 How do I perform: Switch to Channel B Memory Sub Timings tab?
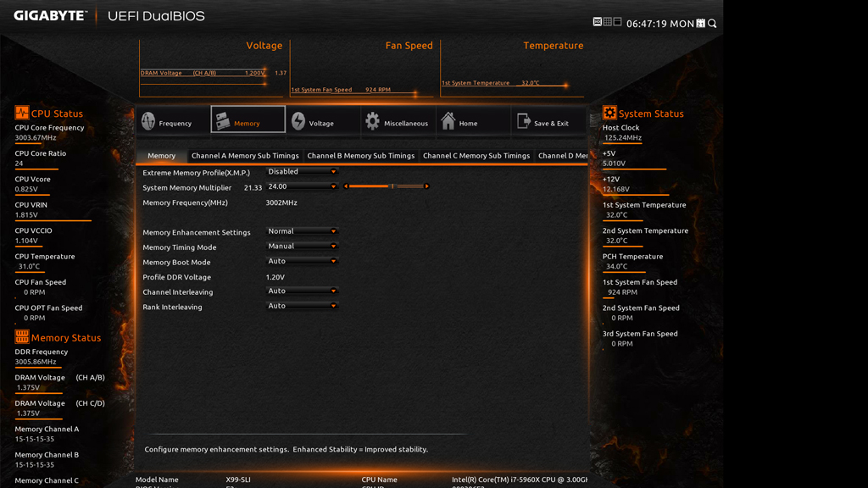point(360,156)
